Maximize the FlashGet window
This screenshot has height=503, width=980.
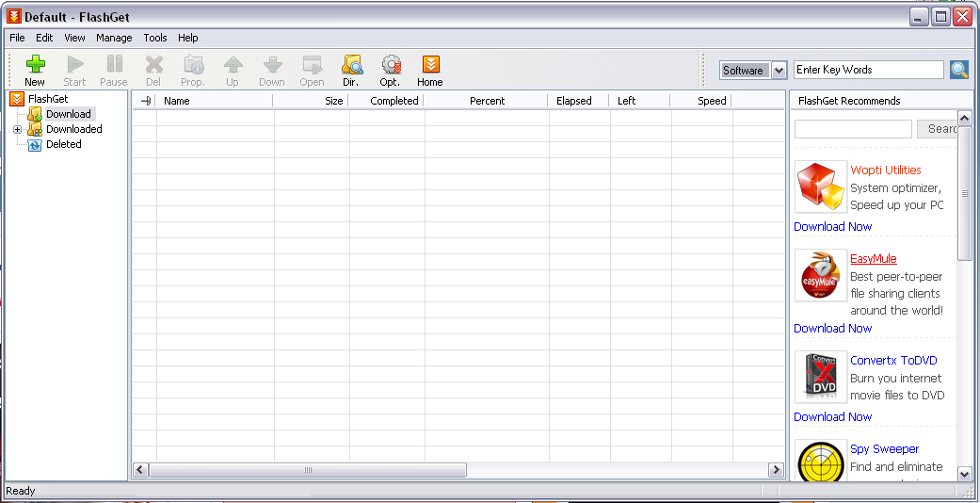click(940, 16)
